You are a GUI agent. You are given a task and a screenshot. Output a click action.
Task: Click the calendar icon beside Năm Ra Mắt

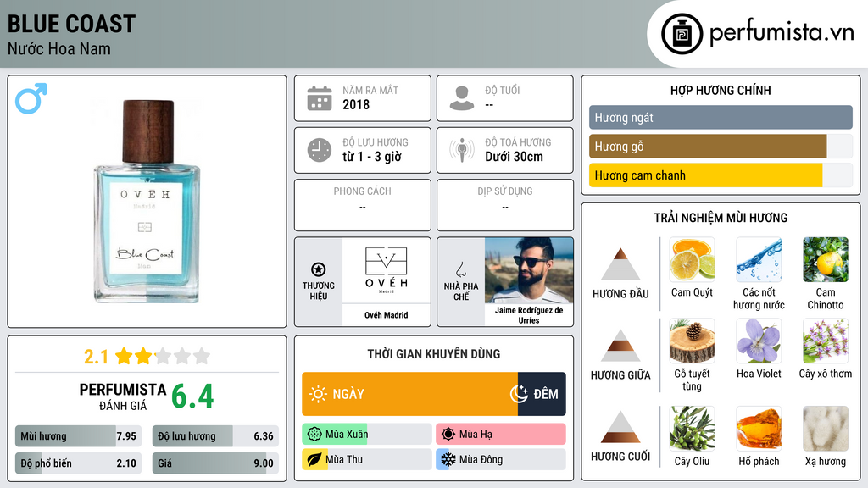(320, 98)
